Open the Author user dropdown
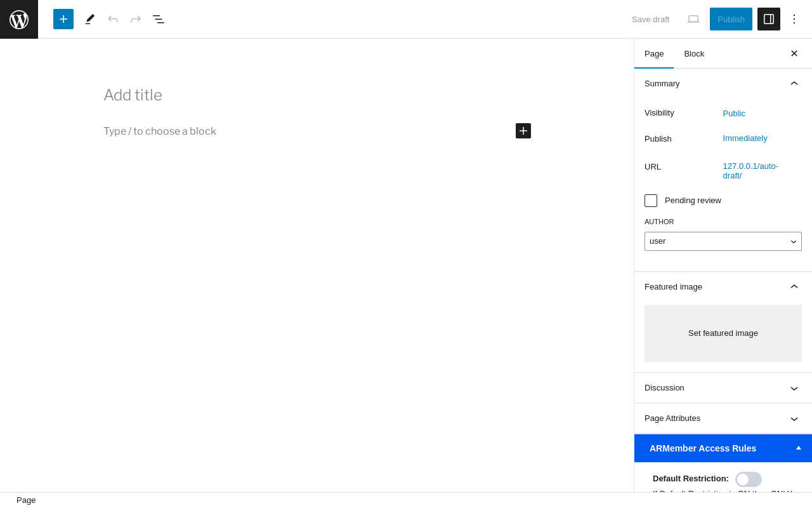This screenshot has width=812, height=508. (x=723, y=241)
